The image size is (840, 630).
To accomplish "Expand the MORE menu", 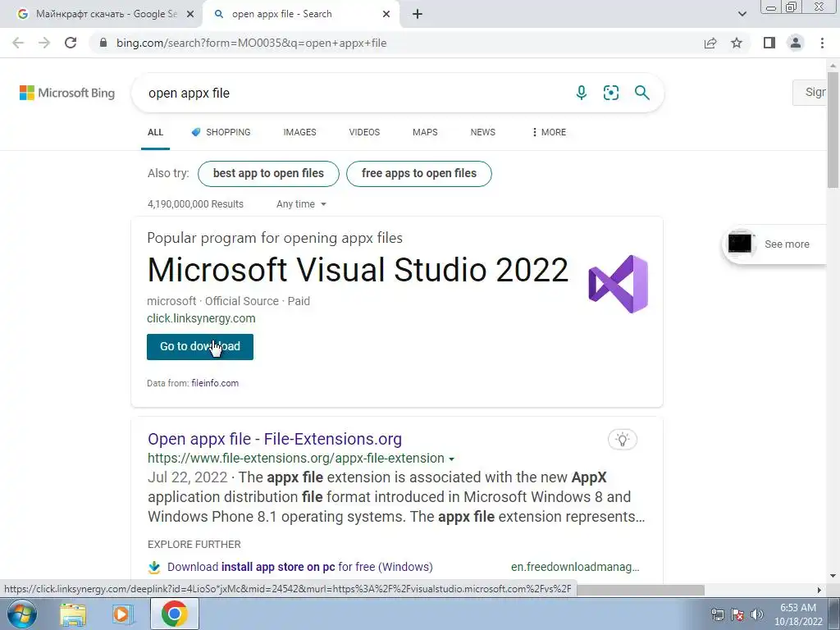I will point(549,132).
